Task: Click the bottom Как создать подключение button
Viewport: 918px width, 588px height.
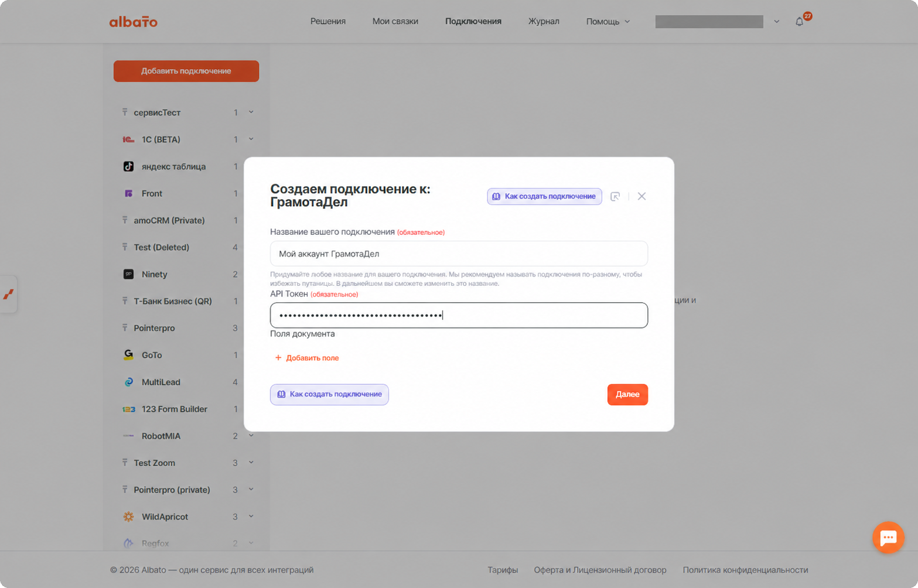Action: [x=329, y=394]
